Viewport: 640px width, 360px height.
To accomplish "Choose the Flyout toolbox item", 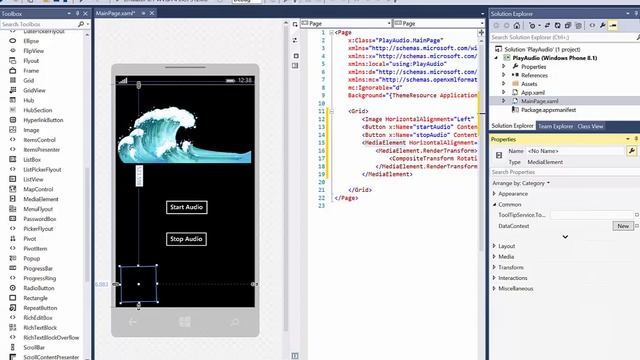I will click(x=31, y=61).
